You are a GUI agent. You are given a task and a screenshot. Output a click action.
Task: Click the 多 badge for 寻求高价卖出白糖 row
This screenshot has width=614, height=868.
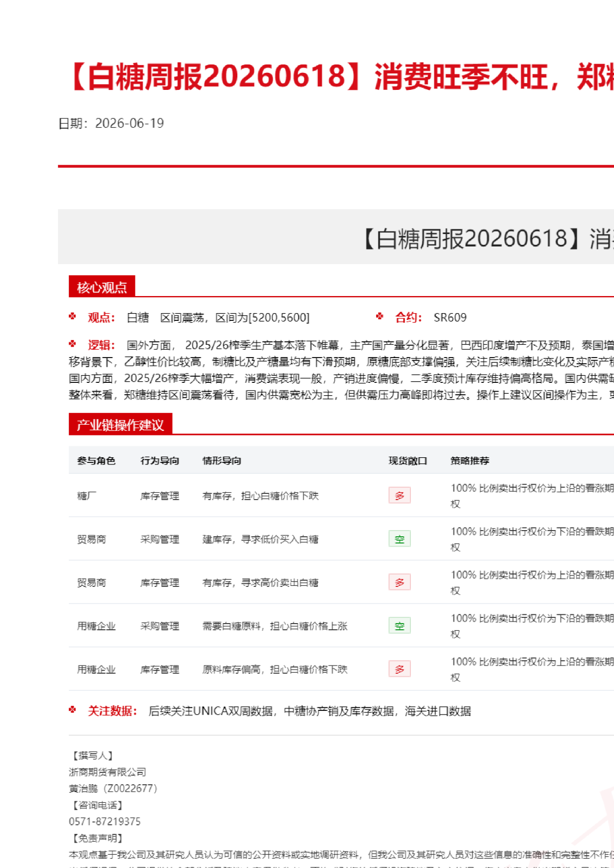click(400, 582)
